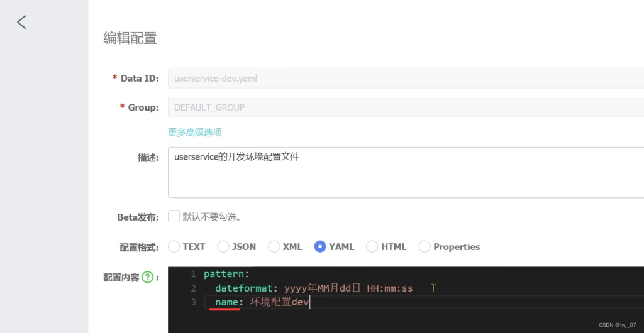Go back using the left arrow
This screenshot has height=333, width=644.
click(x=21, y=22)
